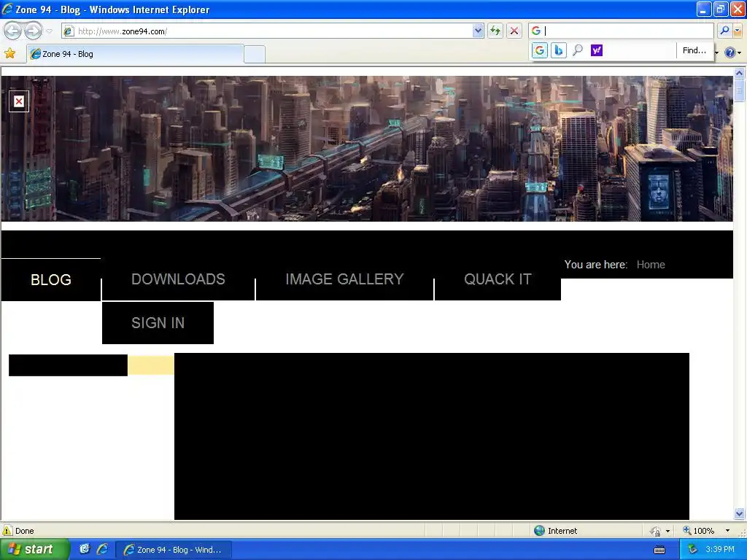Click the Windows start button
Image resolution: width=747 pixels, height=560 pixels.
click(34, 549)
